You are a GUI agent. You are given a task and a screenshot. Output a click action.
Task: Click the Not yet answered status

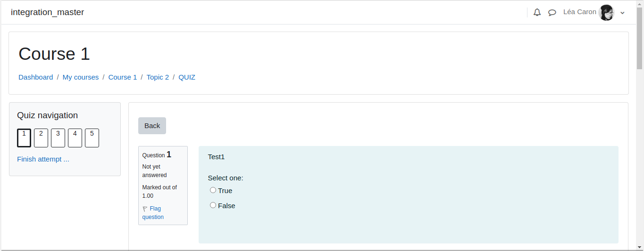[155, 171]
